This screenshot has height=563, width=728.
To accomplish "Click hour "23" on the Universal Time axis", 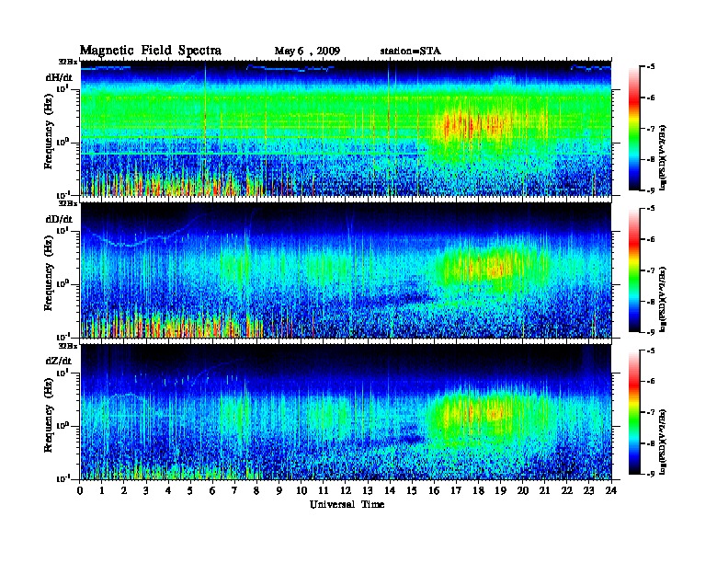I will [x=588, y=490].
